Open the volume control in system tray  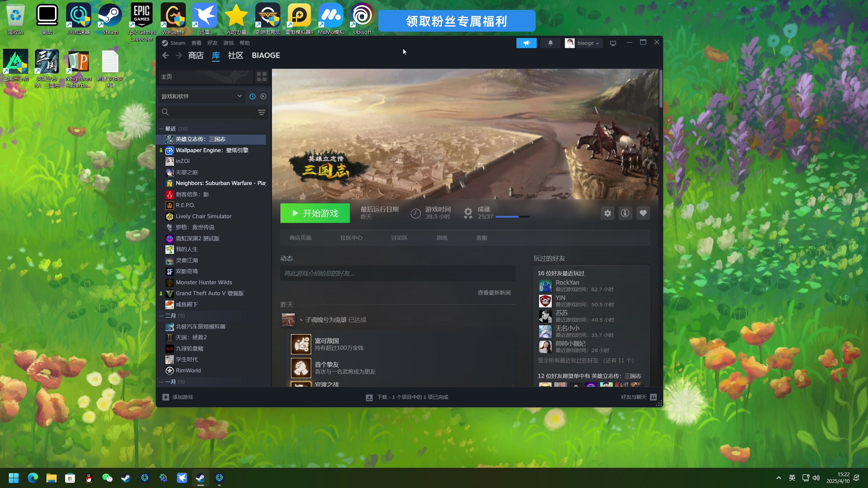pyautogui.click(x=816, y=478)
